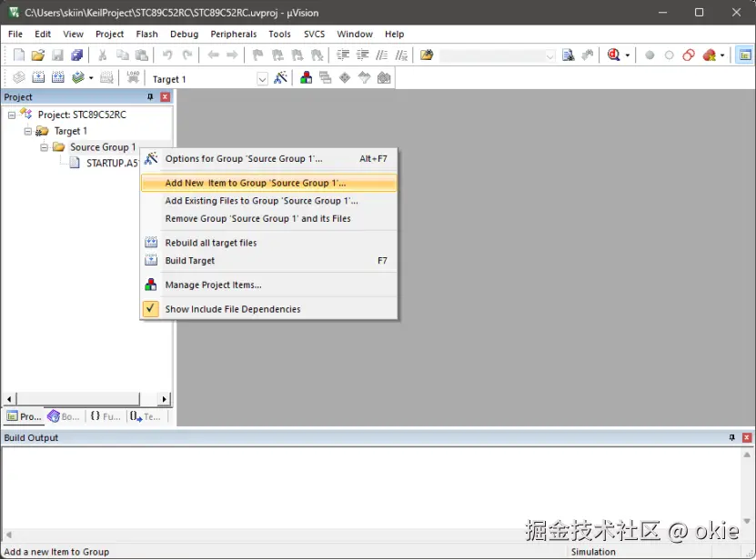Click the Simulation status bar entry
This screenshot has height=560, width=756.
(x=593, y=552)
